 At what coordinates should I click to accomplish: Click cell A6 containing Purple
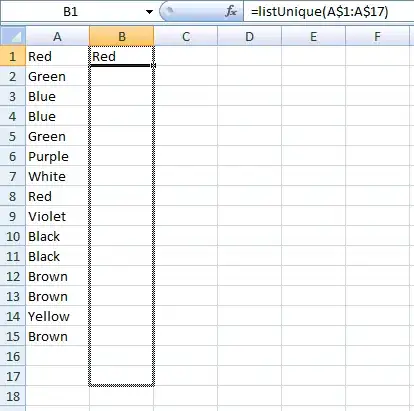tap(57, 156)
